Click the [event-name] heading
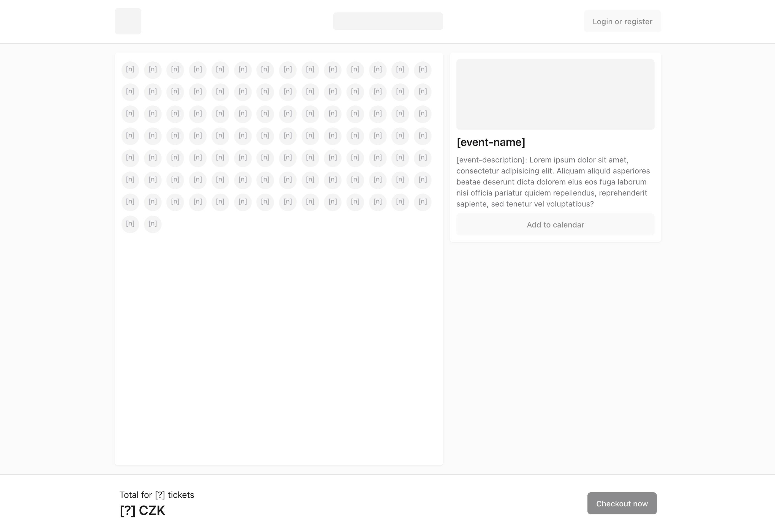 [491, 142]
